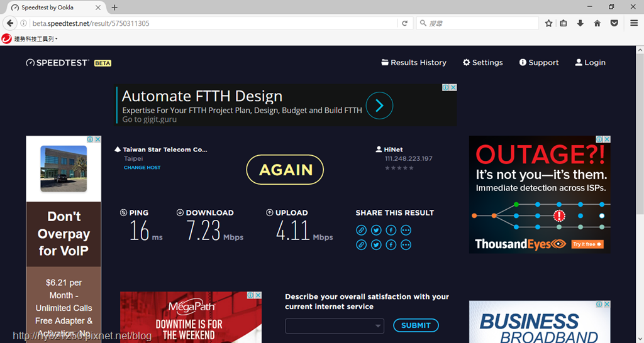This screenshot has height=343, width=644.
Task: Open AdChoices info on FTTH ad
Action: point(446,87)
